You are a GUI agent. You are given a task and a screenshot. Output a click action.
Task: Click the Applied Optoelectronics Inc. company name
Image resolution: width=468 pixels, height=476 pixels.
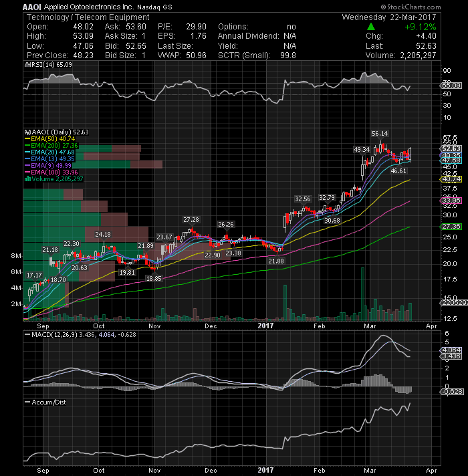click(89, 7)
